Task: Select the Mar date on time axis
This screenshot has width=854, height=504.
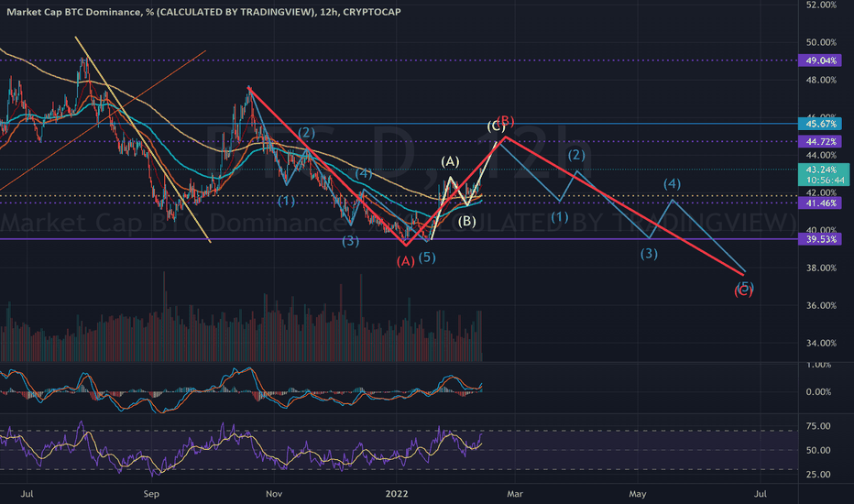Action: pyautogui.click(x=515, y=494)
